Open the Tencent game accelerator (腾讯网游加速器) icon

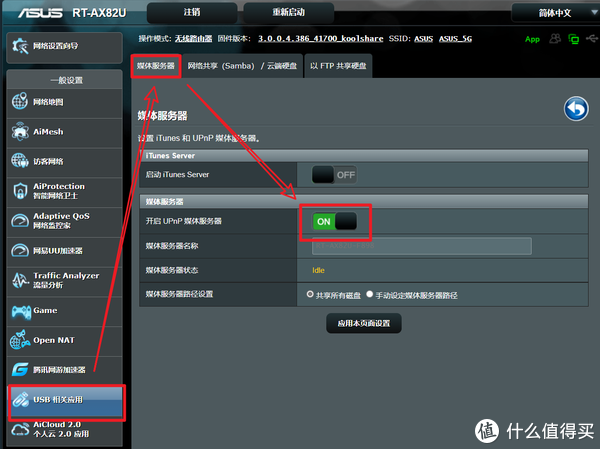pyautogui.click(x=20, y=369)
